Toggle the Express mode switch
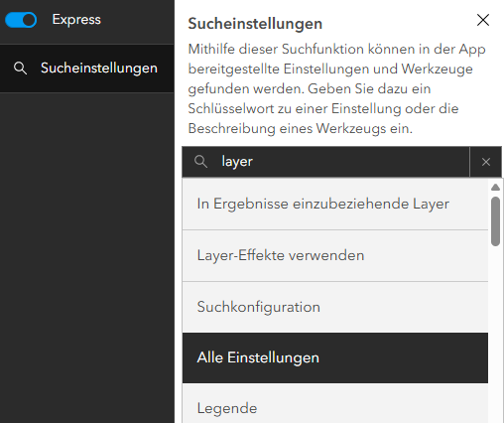Screen dimensions: 504x423 click(21, 20)
